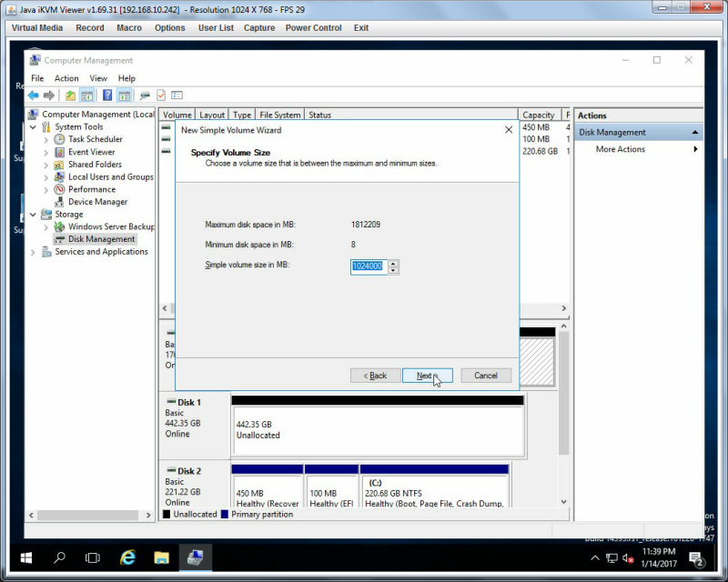
Task: Click the Storage icon in tree
Action: (x=46, y=214)
